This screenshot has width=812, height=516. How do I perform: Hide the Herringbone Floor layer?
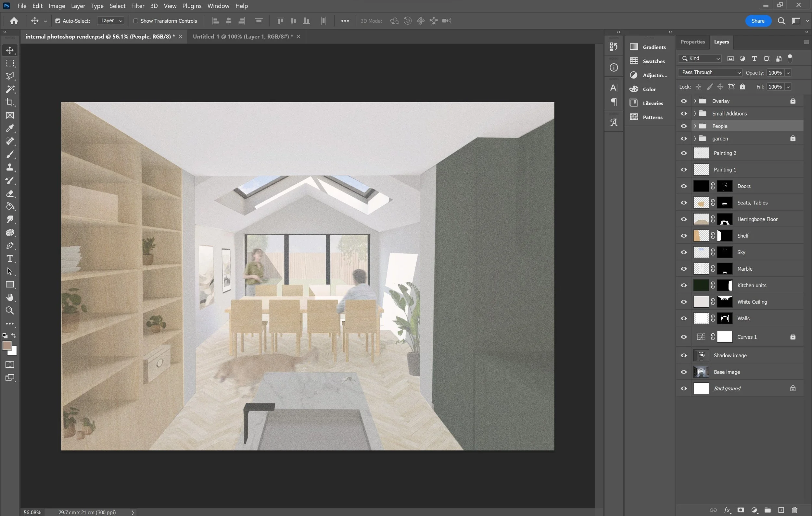683,219
